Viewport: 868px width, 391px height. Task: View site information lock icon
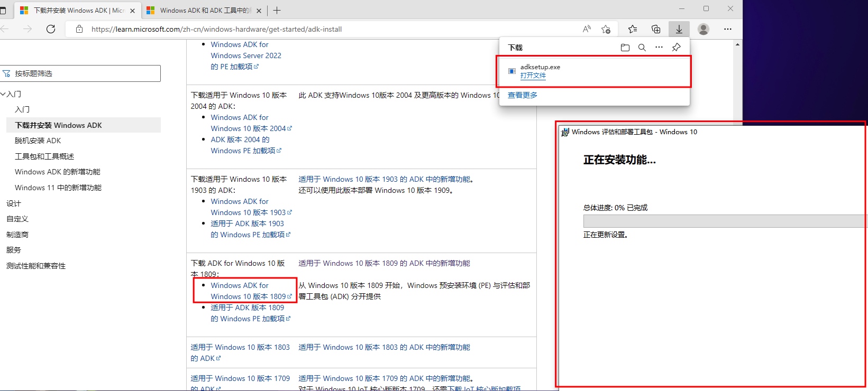[79, 29]
